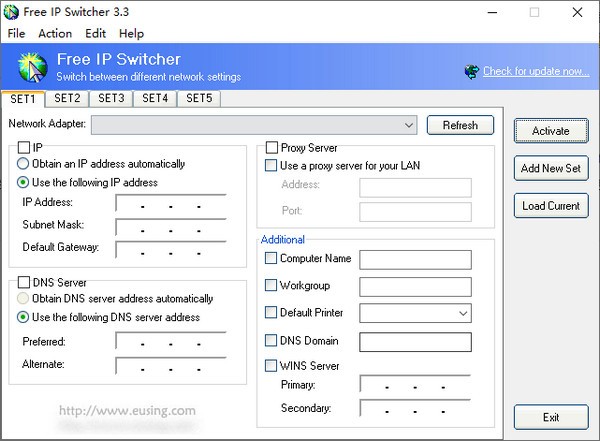Screen dimensions: 600x441
Task: Switch to the SET3 tab
Action: (111, 98)
